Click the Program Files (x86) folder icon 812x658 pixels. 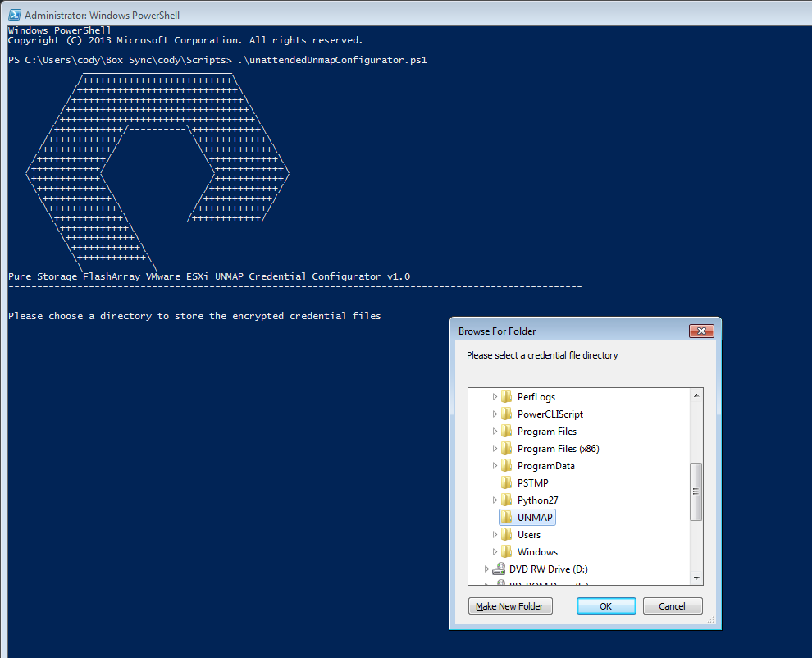point(506,448)
